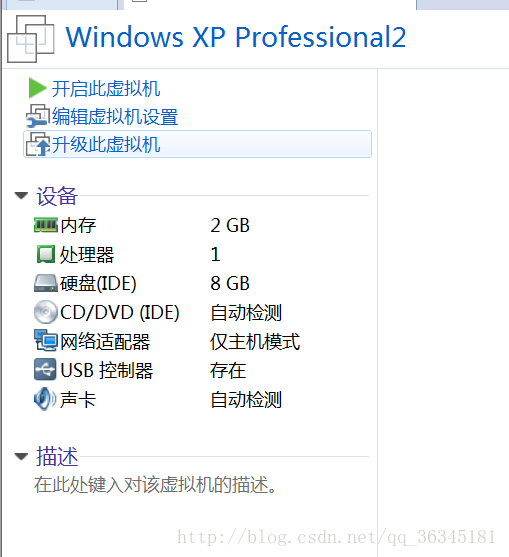
Task: Click the description text field placeholder
Action: point(155,485)
